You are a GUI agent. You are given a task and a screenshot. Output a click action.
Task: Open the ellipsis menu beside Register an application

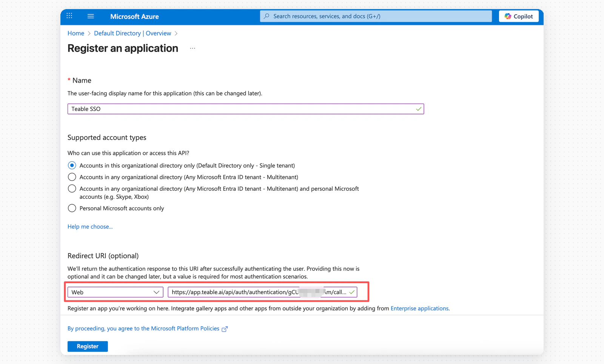tap(193, 48)
